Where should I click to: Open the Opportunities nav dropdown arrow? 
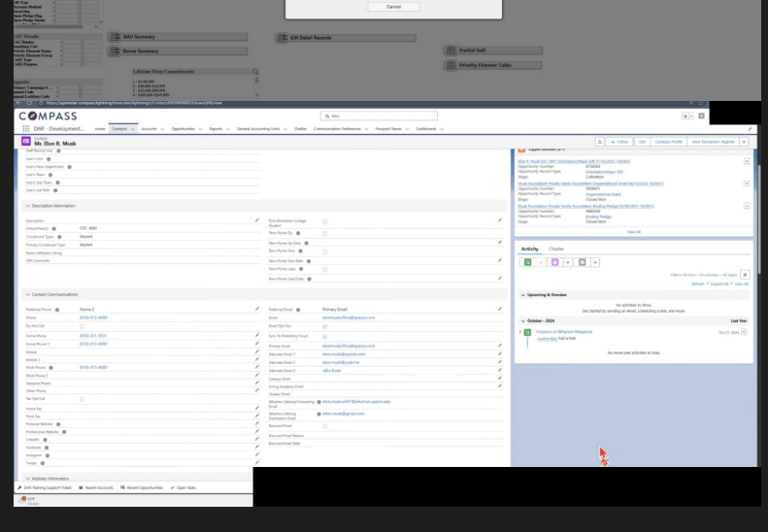coord(200,128)
